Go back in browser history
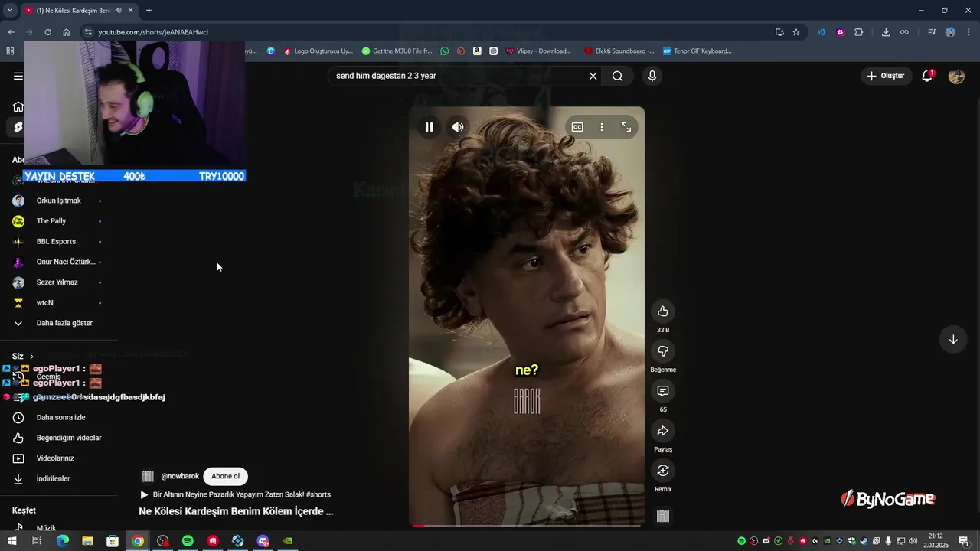The height and width of the screenshot is (551, 980). tap(11, 32)
